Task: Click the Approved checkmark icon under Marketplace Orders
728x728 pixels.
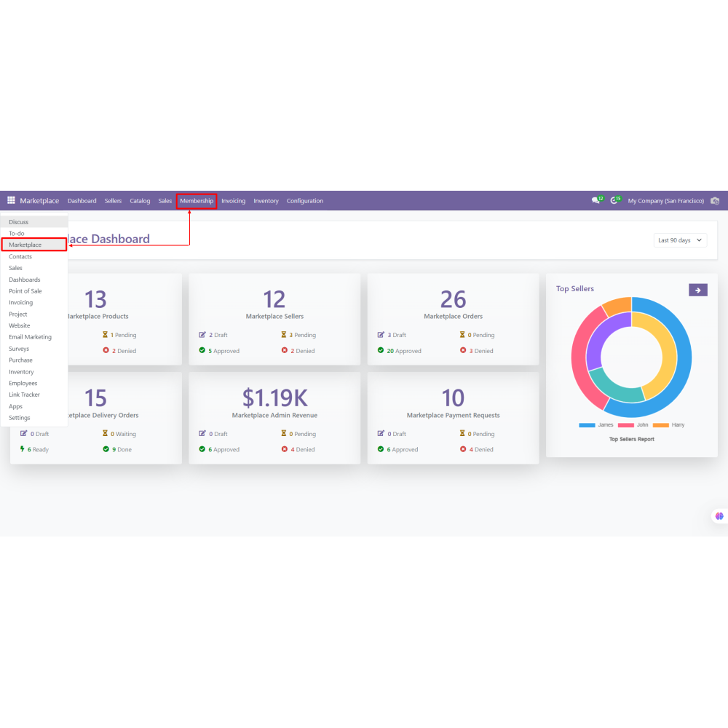Action: click(381, 351)
